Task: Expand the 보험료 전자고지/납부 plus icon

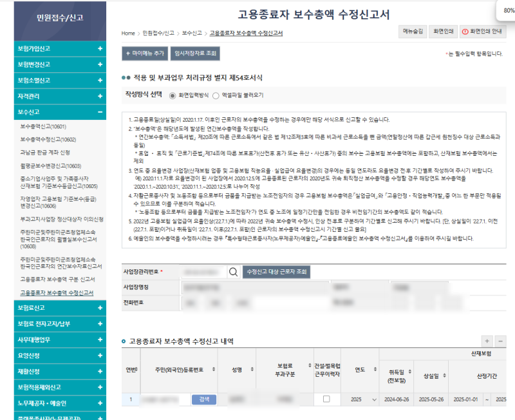Action: (100, 324)
